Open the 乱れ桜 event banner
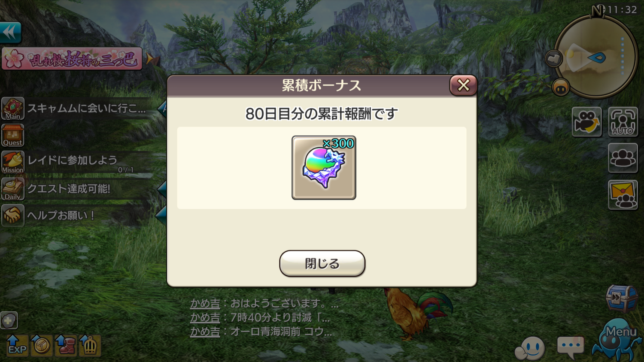The width and height of the screenshot is (644, 362). 72,59
